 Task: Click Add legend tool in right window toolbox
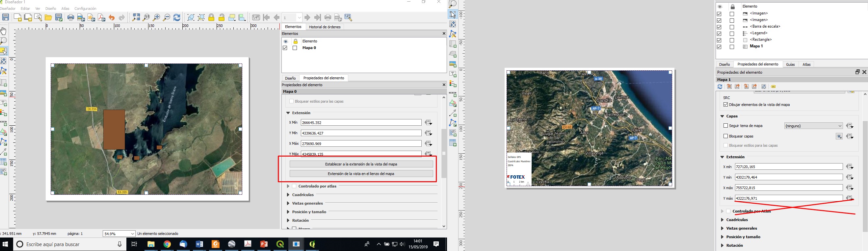pos(453,84)
